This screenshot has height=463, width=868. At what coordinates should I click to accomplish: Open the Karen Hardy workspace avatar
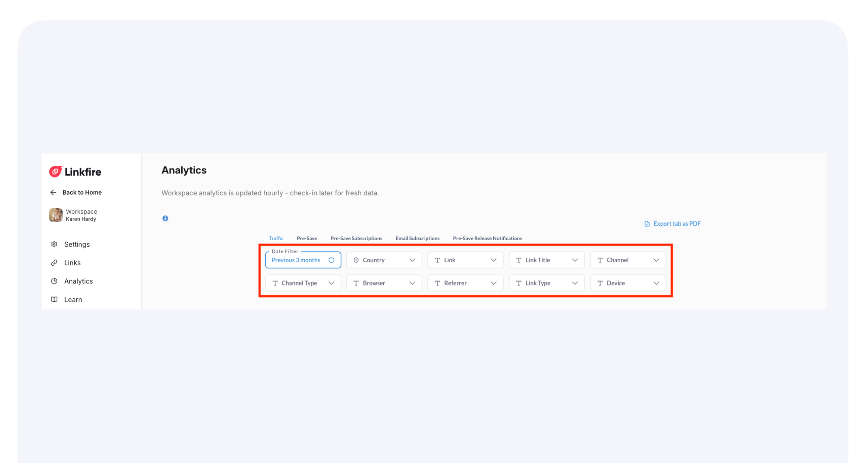56,215
